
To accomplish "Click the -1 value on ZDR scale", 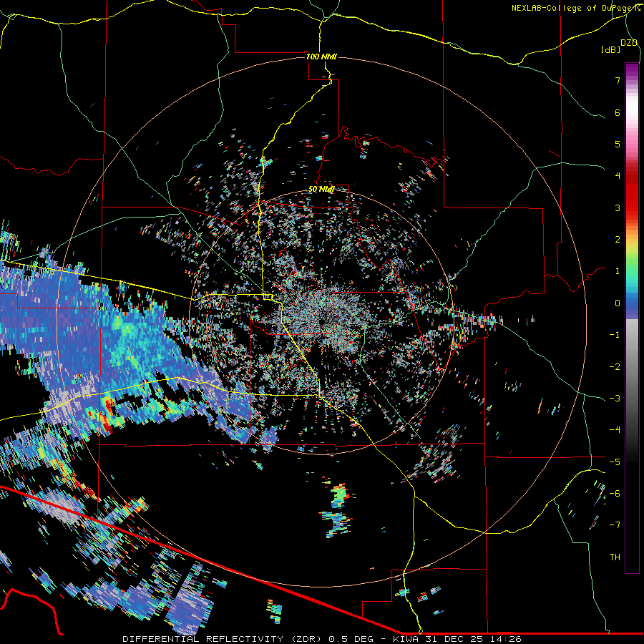I will coord(615,335).
